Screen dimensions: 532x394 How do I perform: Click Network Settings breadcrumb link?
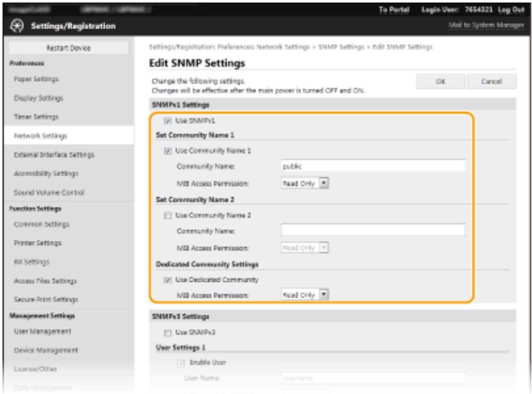pos(283,47)
